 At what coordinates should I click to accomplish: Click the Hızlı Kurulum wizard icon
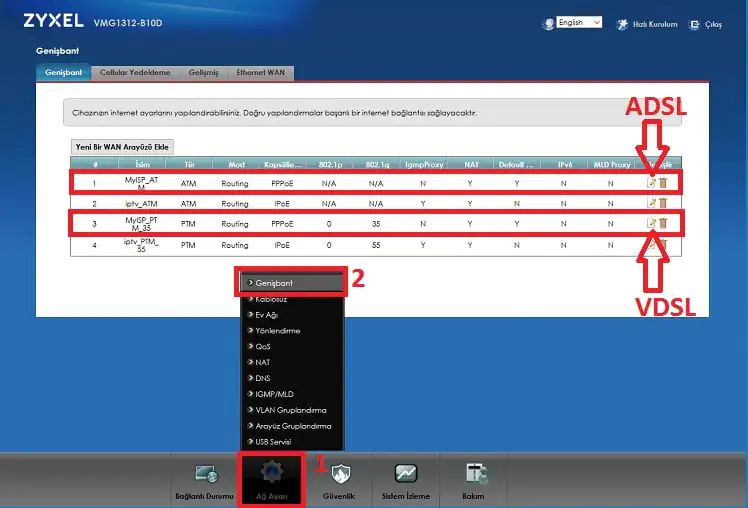(x=622, y=24)
